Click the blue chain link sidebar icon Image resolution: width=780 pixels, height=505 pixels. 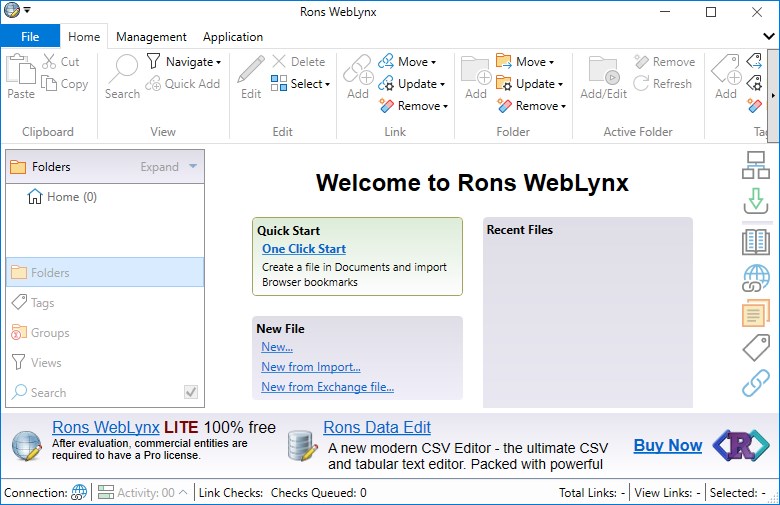756,383
